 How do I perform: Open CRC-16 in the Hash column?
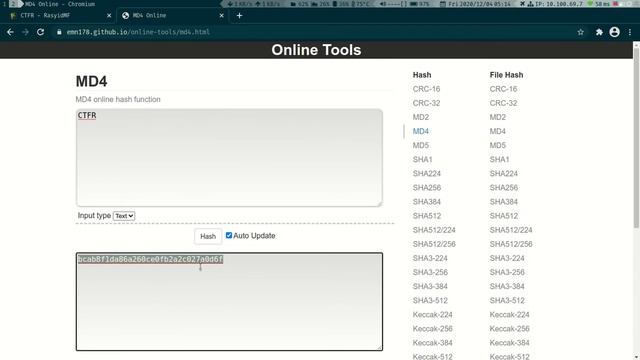tap(426, 89)
